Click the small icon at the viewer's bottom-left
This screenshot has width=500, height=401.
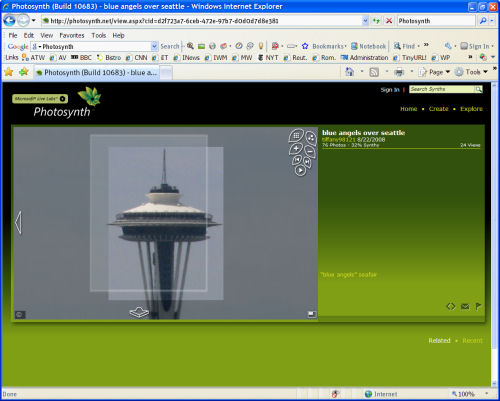pyautogui.click(x=20, y=314)
